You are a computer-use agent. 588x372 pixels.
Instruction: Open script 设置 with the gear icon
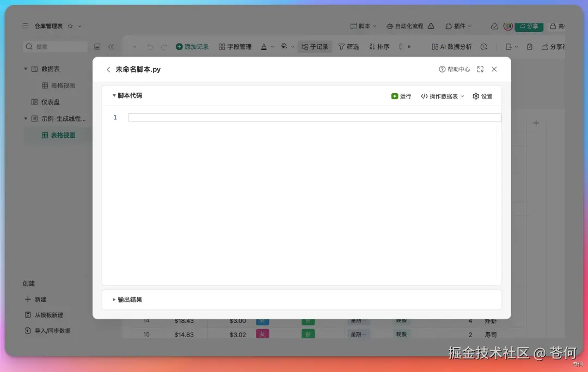[x=482, y=96]
